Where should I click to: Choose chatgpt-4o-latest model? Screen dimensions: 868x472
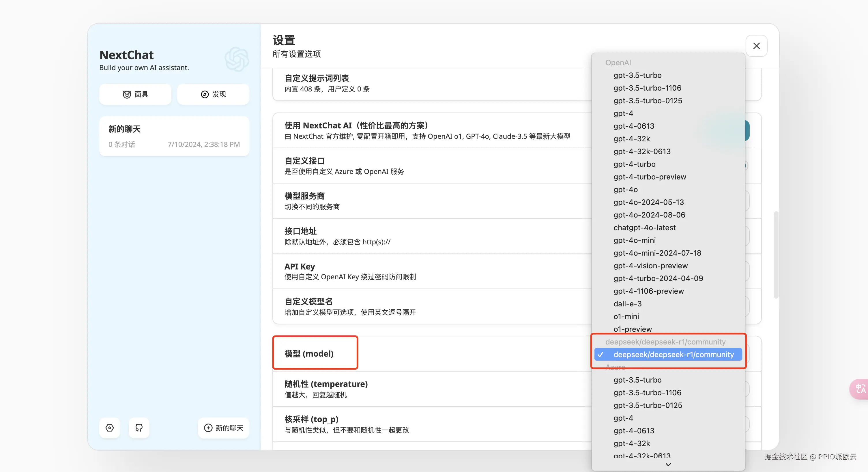click(644, 227)
